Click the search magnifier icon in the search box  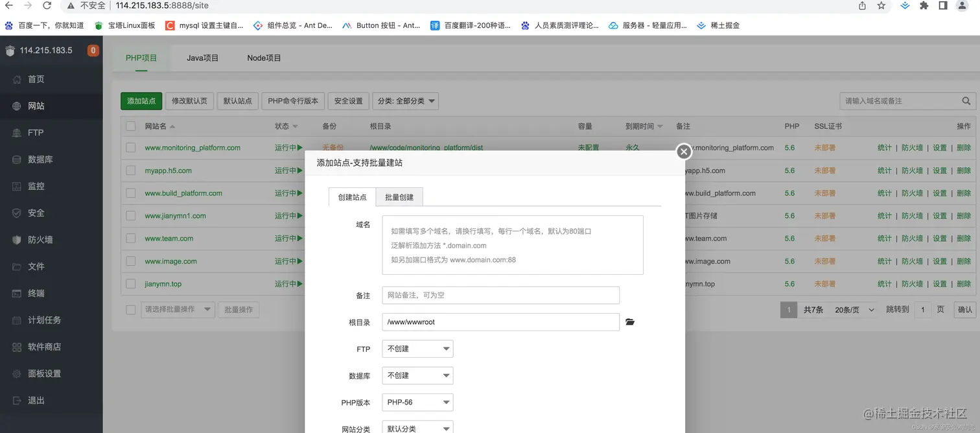click(965, 100)
